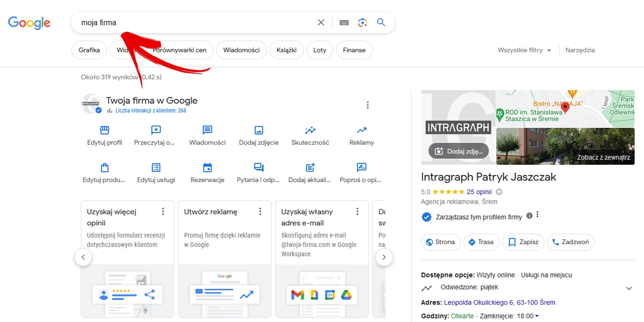This screenshot has width=644, height=322.
Task: Switch to the Wiadomości search filter chip
Action: tap(241, 50)
